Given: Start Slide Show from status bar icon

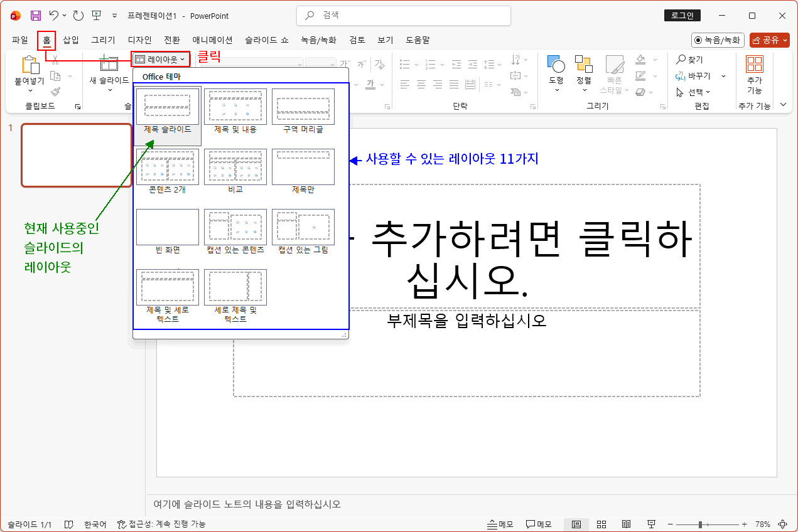Looking at the screenshot, I should (652, 524).
